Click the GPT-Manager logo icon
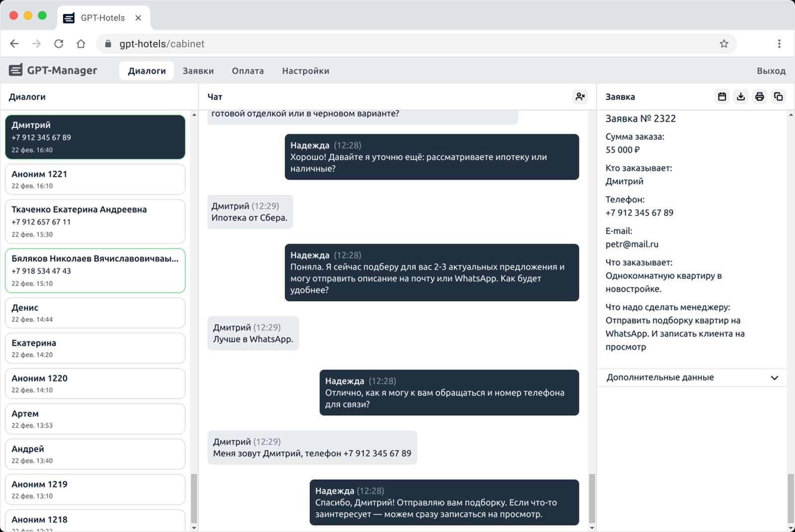The width and height of the screenshot is (795, 532). coord(15,71)
